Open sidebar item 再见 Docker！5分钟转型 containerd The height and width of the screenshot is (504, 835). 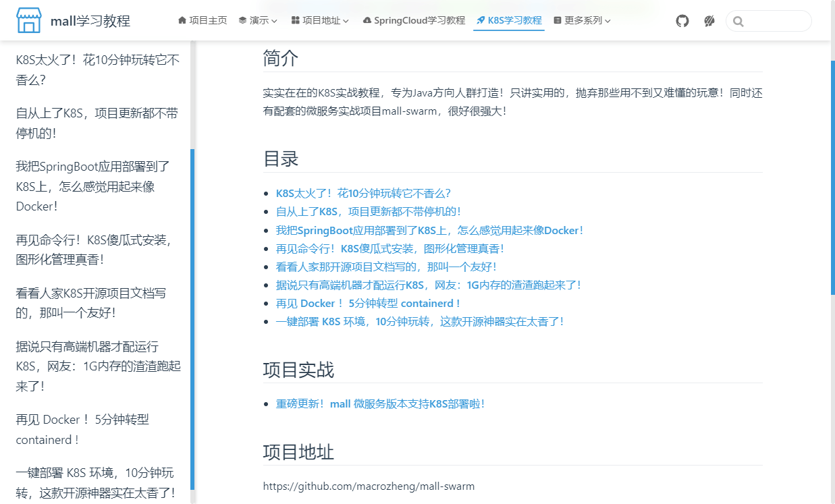82,429
